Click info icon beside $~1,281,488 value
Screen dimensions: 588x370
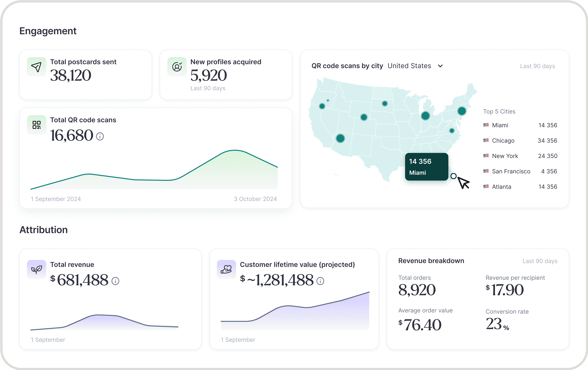click(320, 281)
